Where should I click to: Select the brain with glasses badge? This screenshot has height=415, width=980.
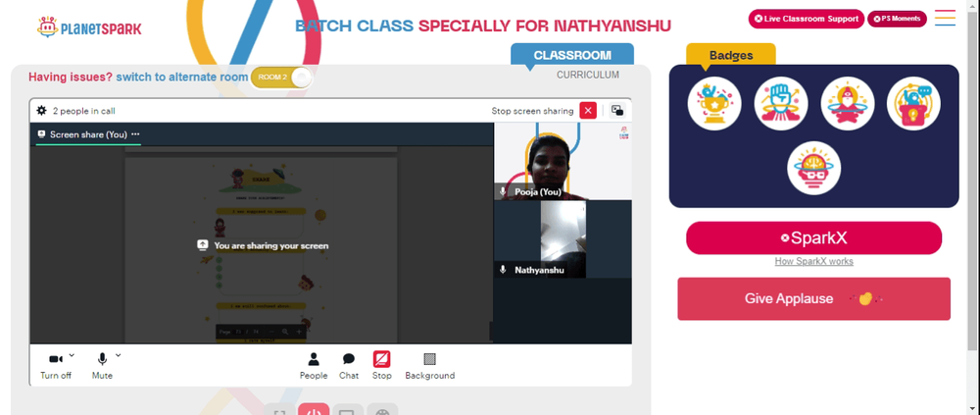(813, 168)
